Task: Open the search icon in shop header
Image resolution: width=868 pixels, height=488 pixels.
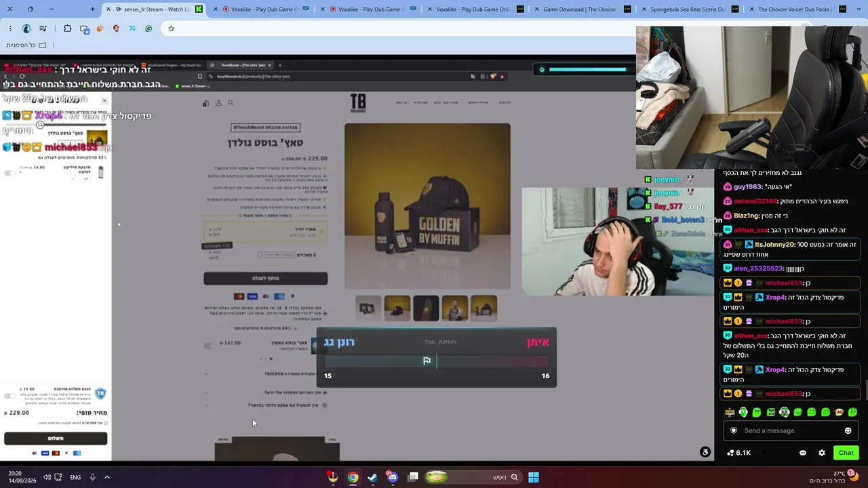Action: (x=231, y=103)
